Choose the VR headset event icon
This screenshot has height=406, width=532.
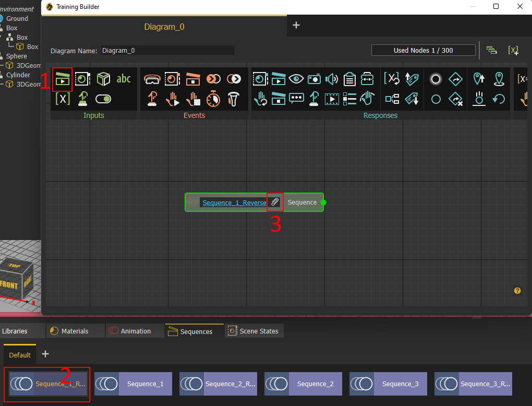[152, 79]
